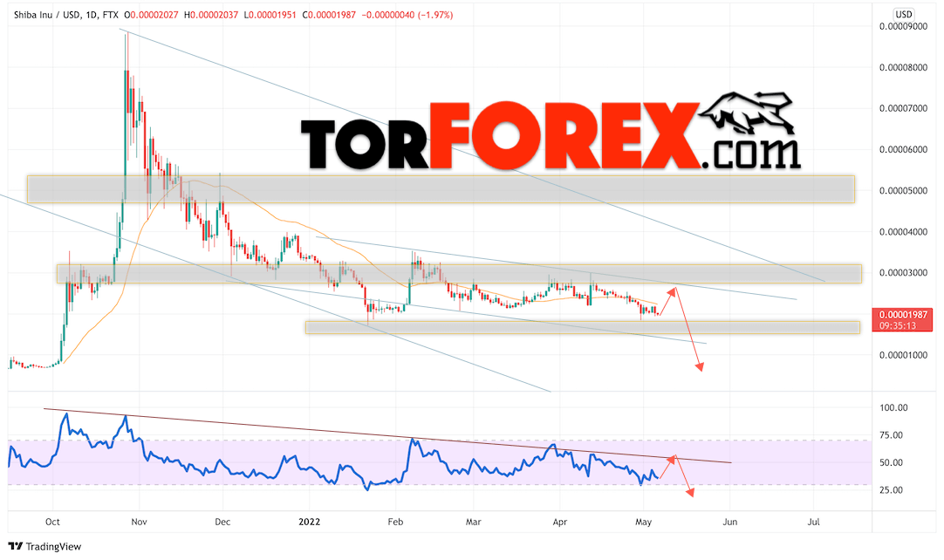Click the Jun label on time axis
944x560 pixels.
tap(729, 522)
